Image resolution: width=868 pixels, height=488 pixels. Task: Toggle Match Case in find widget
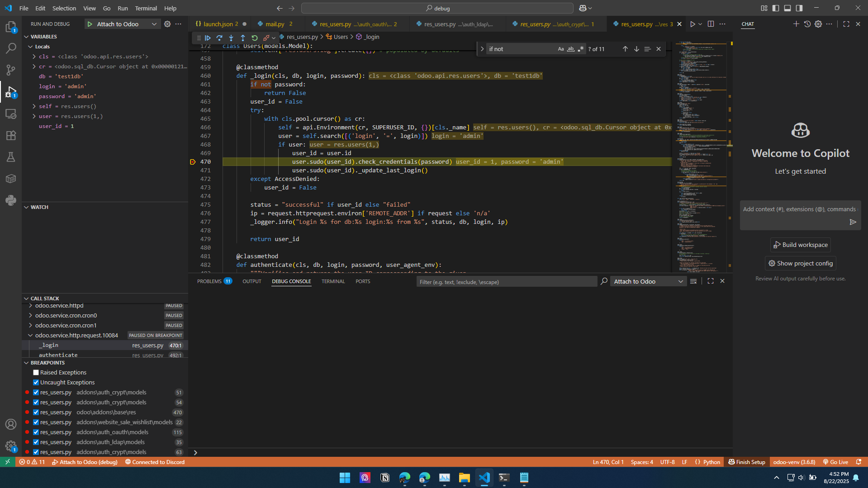(x=561, y=49)
